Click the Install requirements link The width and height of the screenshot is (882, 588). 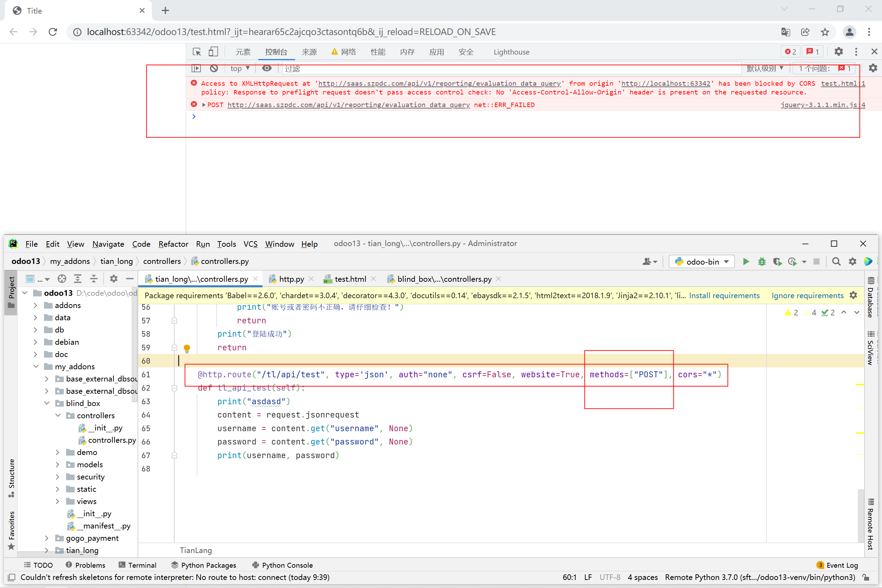(724, 295)
